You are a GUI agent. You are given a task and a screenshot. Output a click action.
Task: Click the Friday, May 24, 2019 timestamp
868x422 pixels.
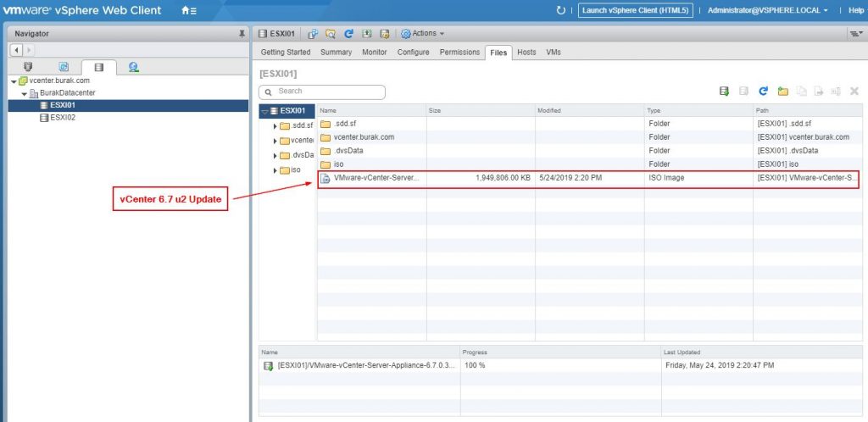[x=719, y=365]
